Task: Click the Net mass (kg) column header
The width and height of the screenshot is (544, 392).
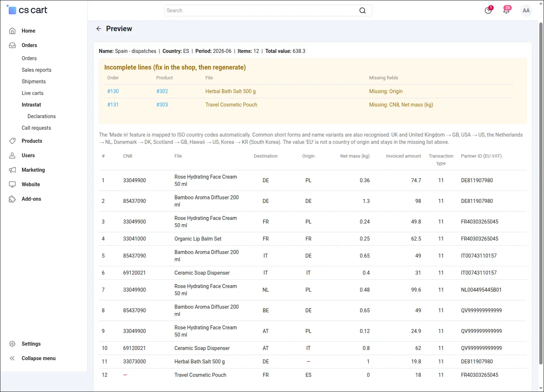Action: (355, 156)
